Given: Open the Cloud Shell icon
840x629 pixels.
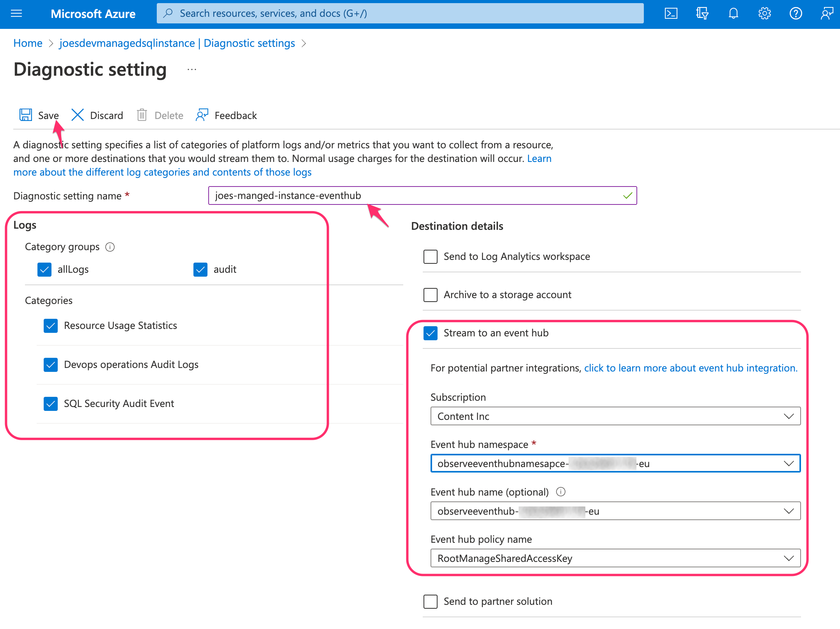Looking at the screenshot, I should point(671,14).
